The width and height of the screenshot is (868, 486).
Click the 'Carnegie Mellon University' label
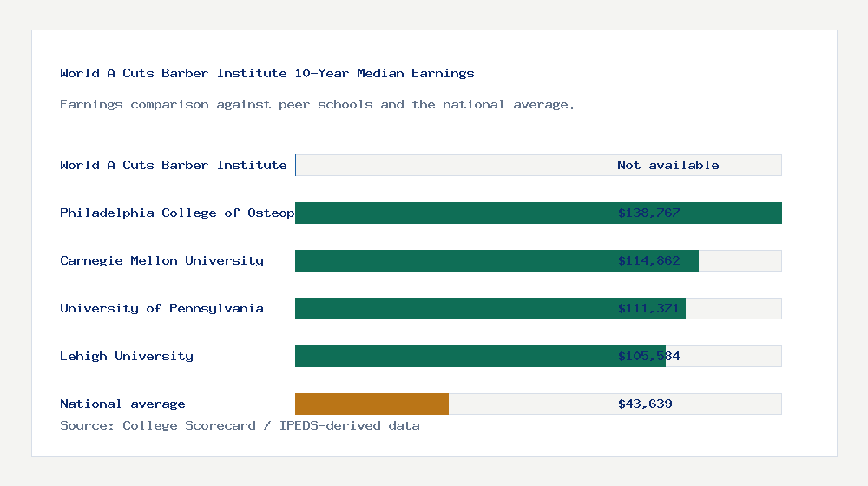click(x=161, y=260)
